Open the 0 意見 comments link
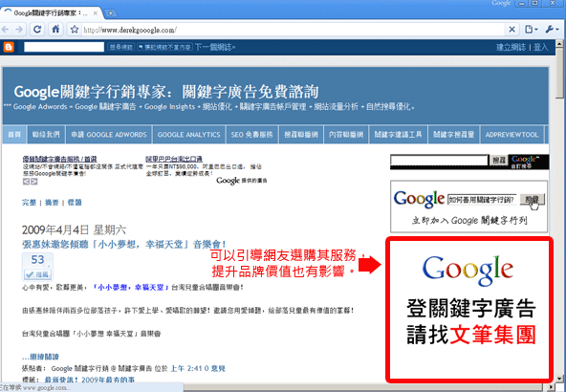This screenshot has width=566, height=392. (215, 368)
